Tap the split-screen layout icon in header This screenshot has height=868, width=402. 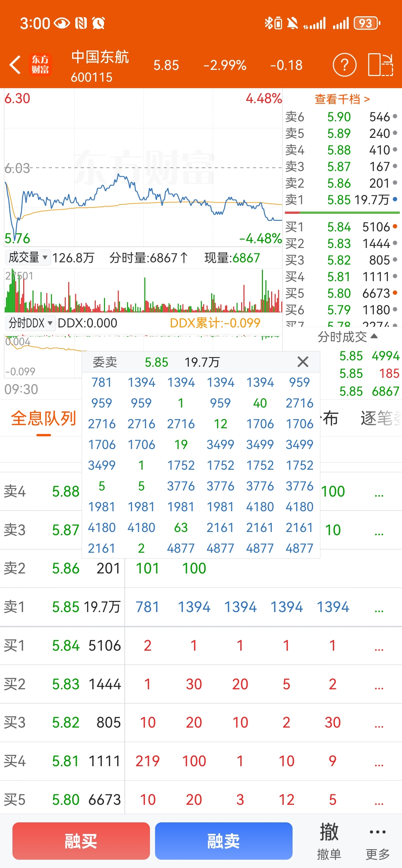point(380,65)
